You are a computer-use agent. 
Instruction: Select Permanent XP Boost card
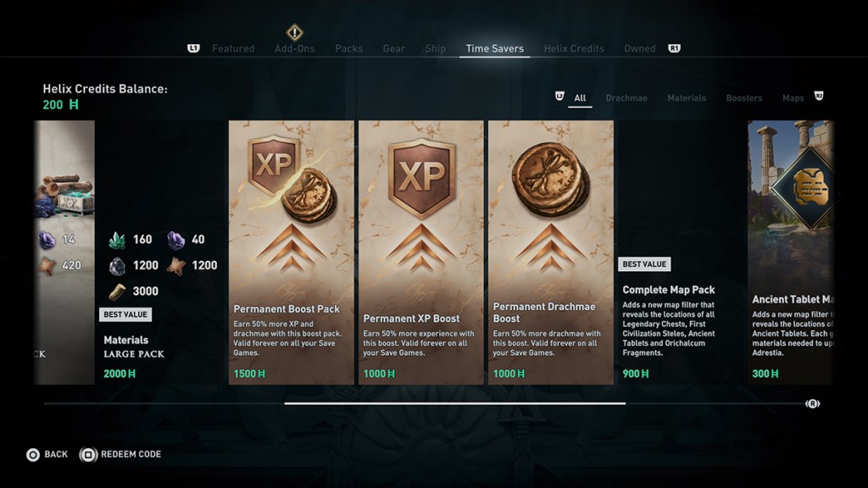click(420, 252)
